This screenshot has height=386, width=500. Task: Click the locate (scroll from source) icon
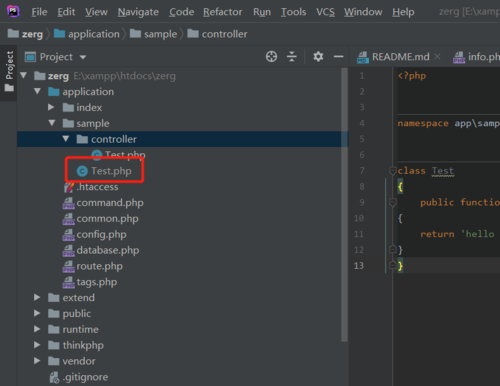[271, 57]
